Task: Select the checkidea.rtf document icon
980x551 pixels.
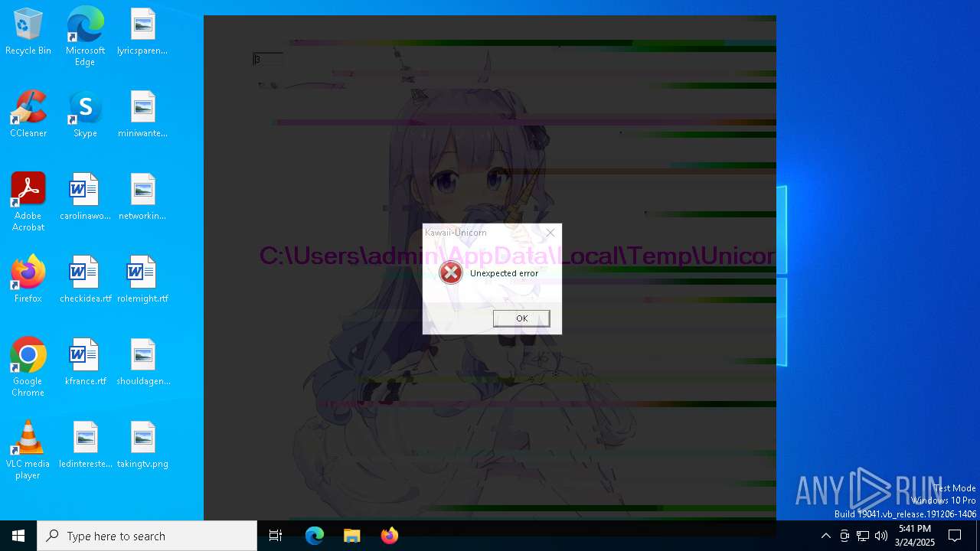Action: (x=85, y=279)
